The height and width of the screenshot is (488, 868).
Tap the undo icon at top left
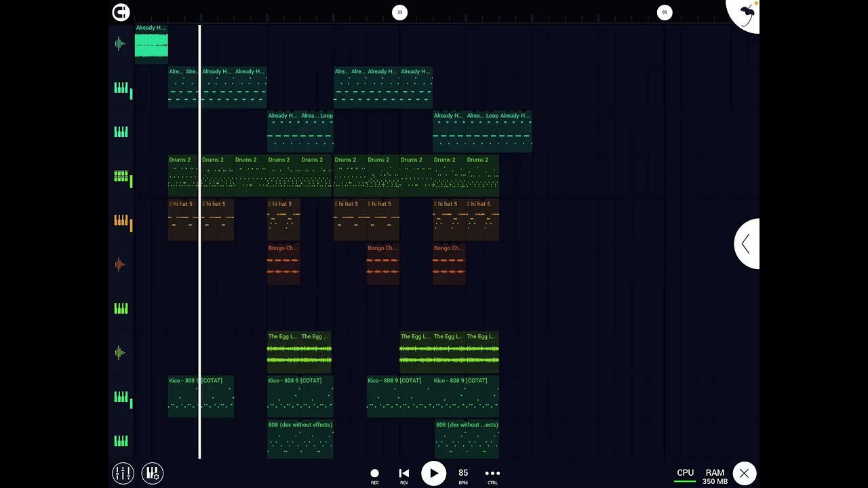pyautogui.click(x=121, y=12)
